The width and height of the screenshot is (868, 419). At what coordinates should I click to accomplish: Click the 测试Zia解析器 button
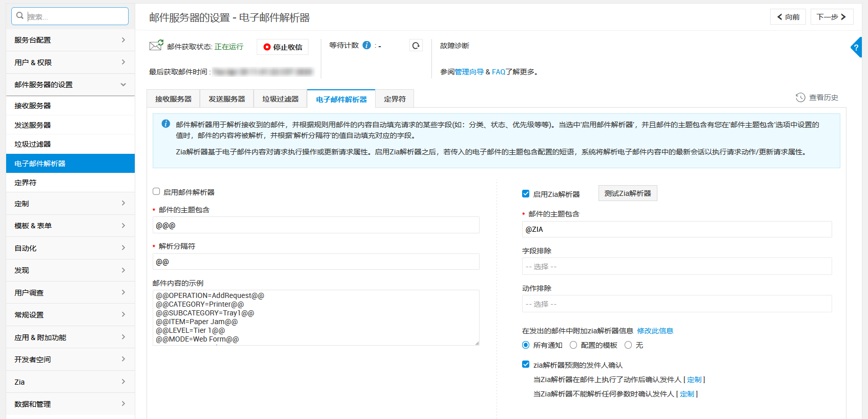pos(627,193)
